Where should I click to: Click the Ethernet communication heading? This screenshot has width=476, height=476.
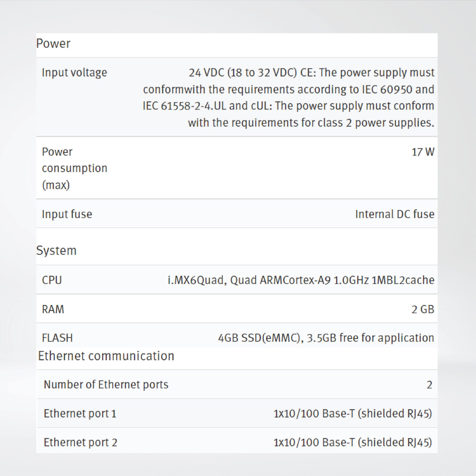[x=106, y=356]
